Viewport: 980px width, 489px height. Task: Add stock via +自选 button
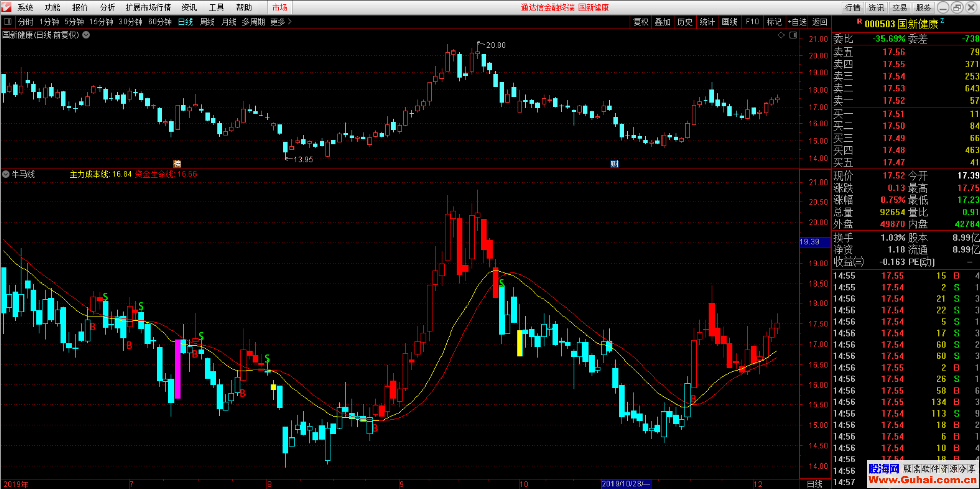tap(797, 22)
